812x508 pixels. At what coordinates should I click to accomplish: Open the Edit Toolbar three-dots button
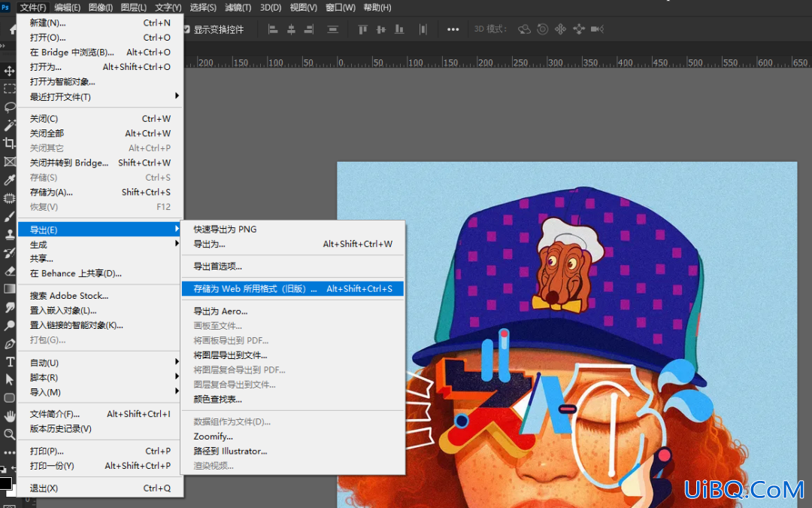(x=9, y=452)
